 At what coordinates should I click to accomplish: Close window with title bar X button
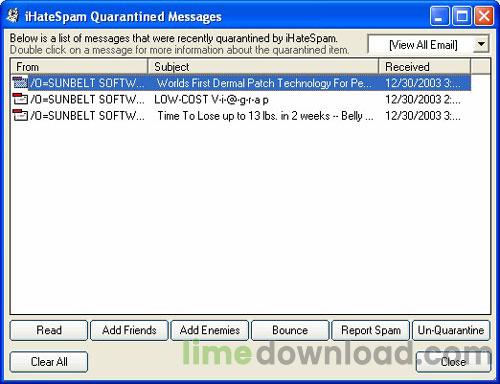click(484, 16)
